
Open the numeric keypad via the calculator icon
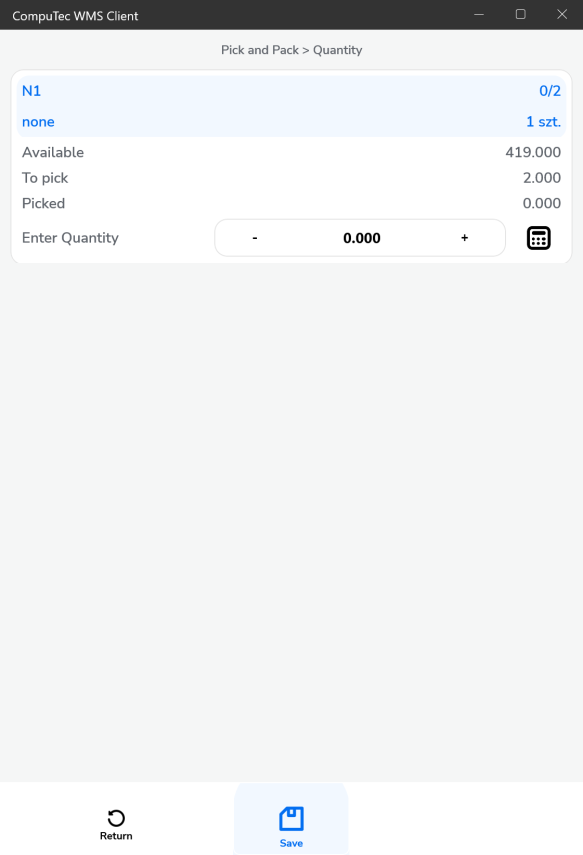pyautogui.click(x=538, y=237)
